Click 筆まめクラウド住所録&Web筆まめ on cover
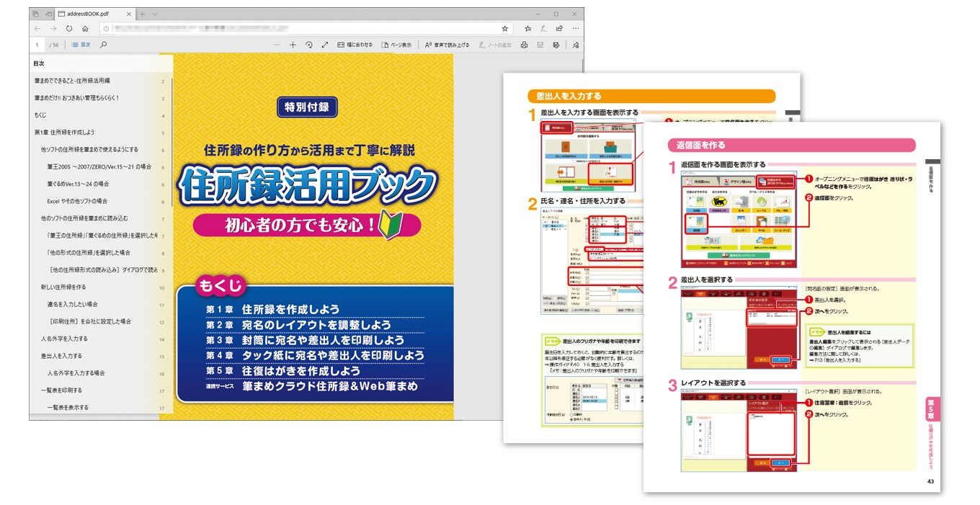This screenshot has width=980, height=505. click(311, 387)
